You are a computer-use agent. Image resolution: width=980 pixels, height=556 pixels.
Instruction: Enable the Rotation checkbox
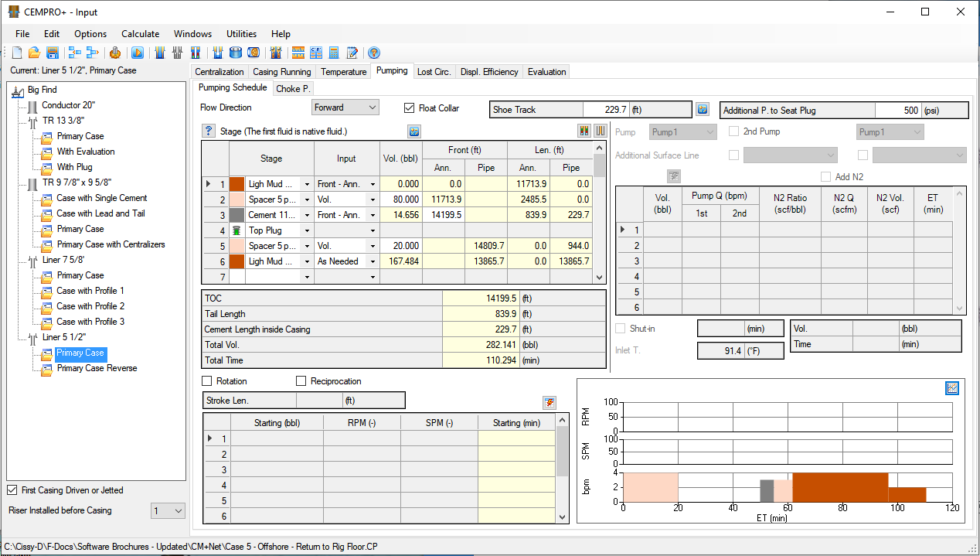(x=207, y=381)
